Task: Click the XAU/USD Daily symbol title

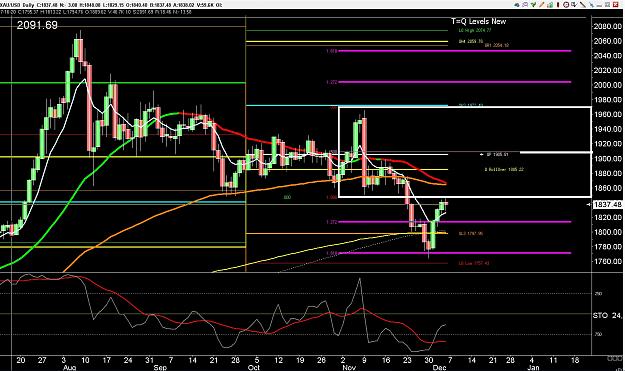Action: coord(18,5)
